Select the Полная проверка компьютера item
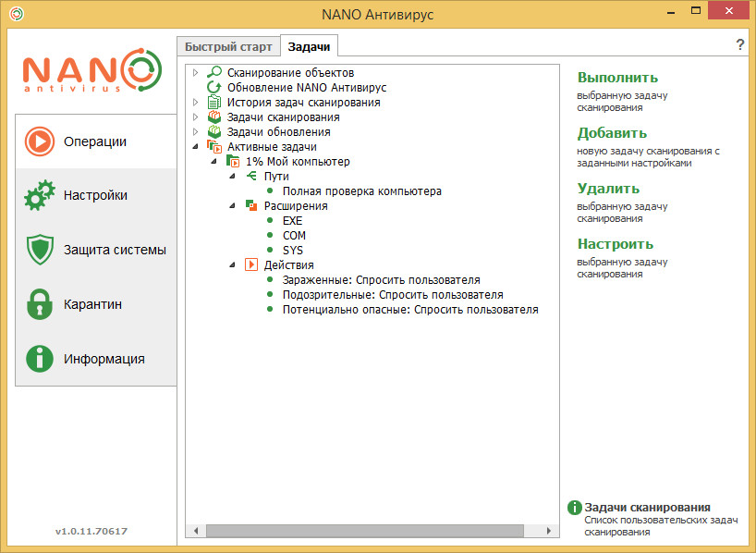 point(362,191)
